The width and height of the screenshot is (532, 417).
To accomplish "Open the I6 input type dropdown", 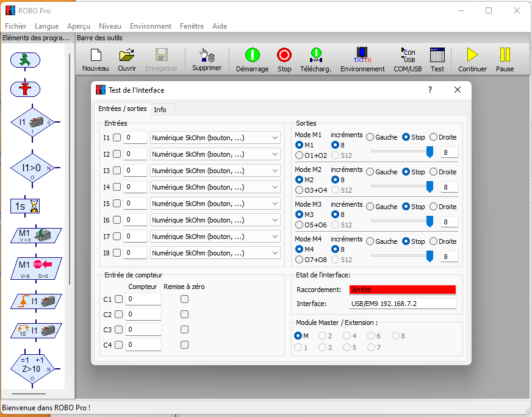I will click(215, 220).
